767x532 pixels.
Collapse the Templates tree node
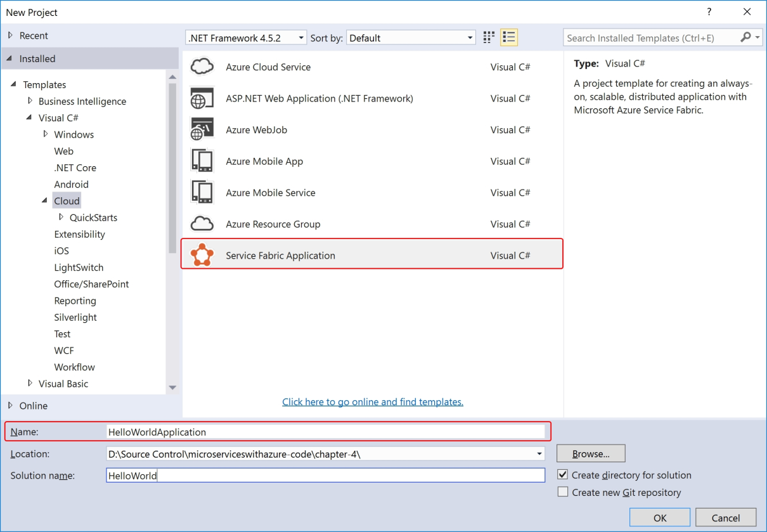tap(14, 84)
